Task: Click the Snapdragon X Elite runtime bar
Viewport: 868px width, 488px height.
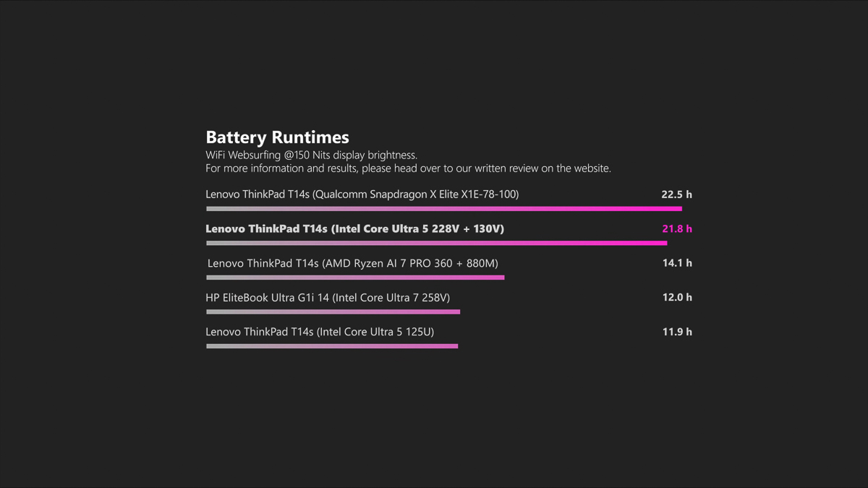Action: pyautogui.click(x=443, y=209)
